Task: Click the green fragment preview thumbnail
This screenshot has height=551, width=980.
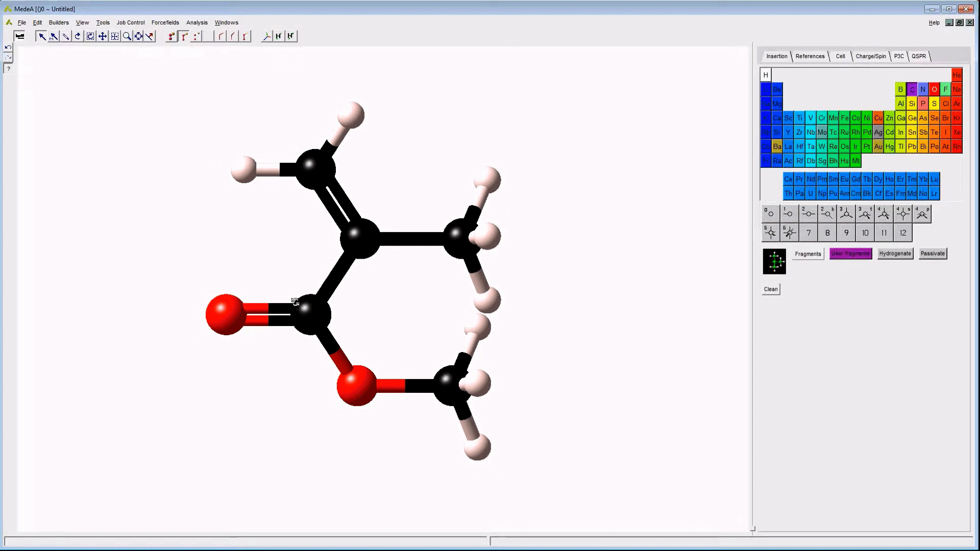Action: [774, 262]
